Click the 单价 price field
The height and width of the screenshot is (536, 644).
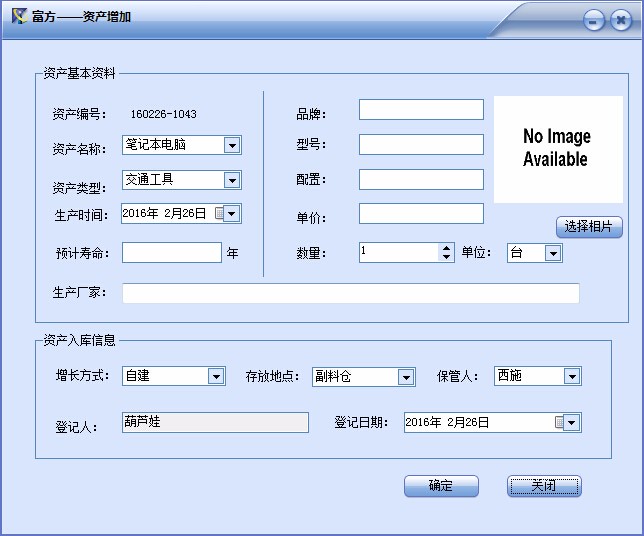pos(421,214)
